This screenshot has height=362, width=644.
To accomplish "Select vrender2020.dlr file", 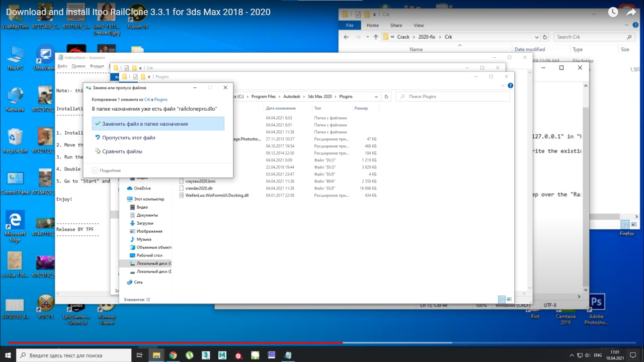I will pos(199,188).
